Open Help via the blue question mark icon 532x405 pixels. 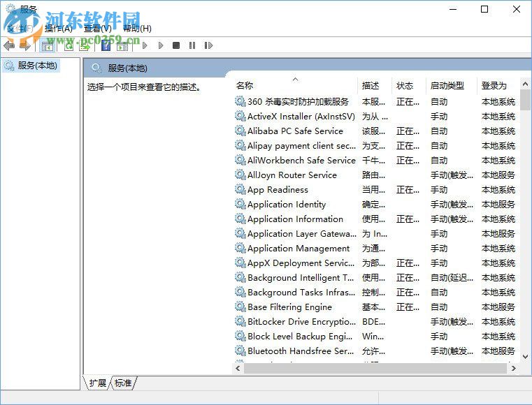106,45
